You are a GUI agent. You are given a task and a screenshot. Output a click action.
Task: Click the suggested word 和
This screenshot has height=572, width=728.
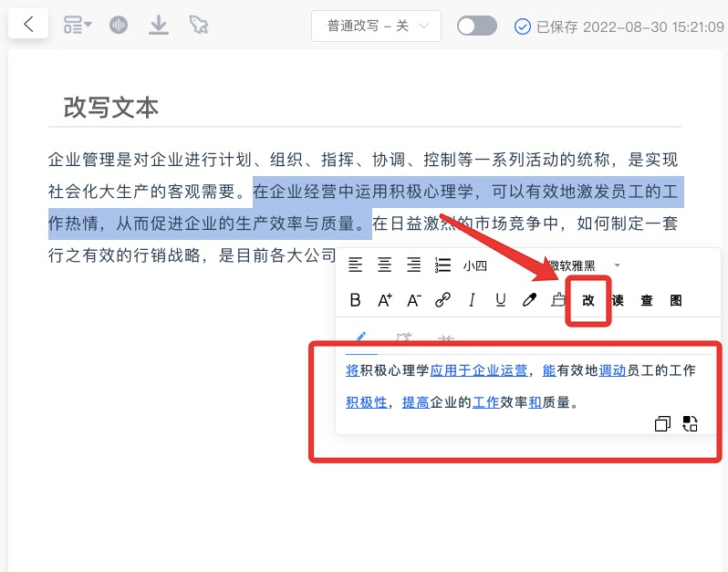click(536, 402)
